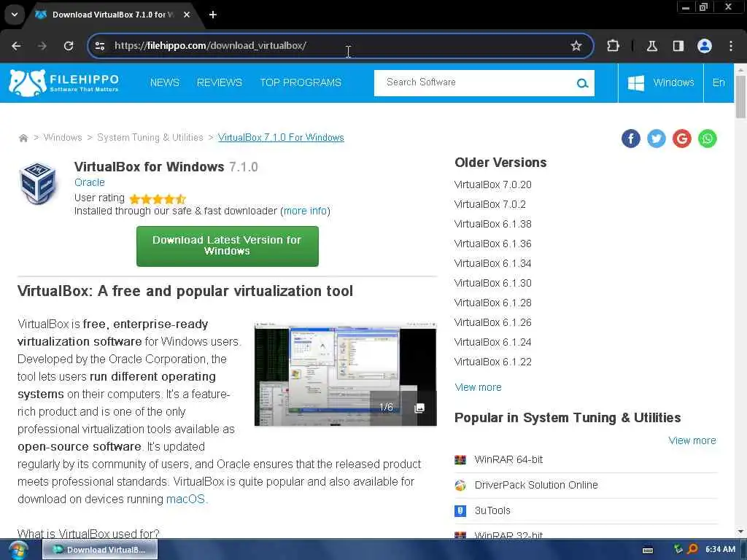
Task: Click the page vertical scrollbar thumb
Action: pos(740,97)
